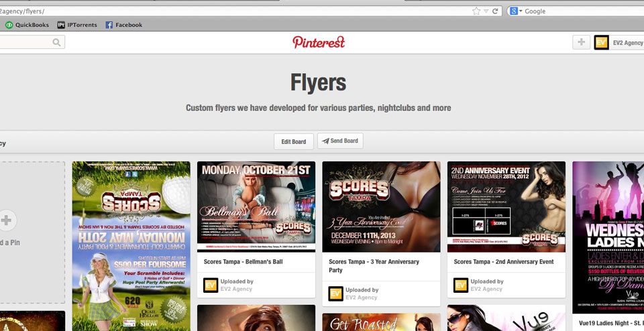The height and width of the screenshot is (331, 644).
Task: Open the Google search engine dropdown
Action: coord(516,11)
